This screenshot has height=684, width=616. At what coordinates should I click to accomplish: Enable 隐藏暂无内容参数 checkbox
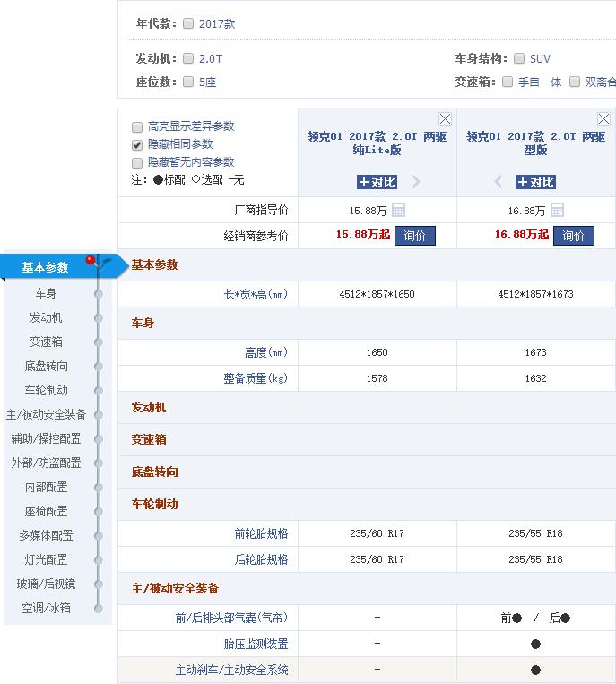pos(137,163)
